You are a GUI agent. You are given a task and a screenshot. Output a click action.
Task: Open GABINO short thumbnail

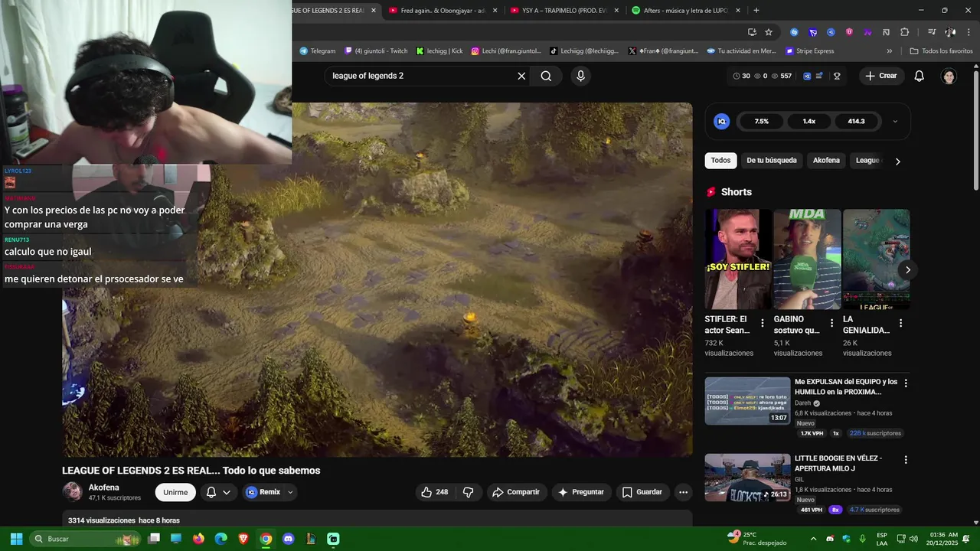tap(807, 259)
